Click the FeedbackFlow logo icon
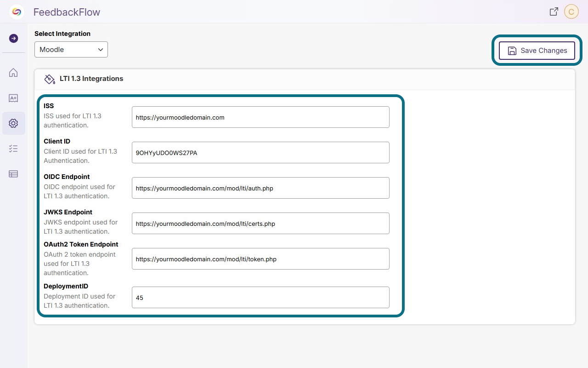The height and width of the screenshot is (368, 588). click(x=17, y=12)
